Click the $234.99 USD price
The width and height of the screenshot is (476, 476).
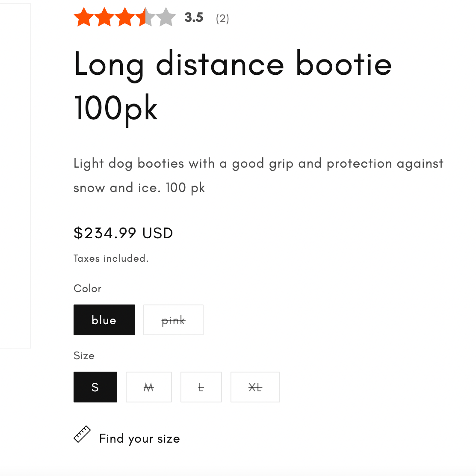coord(123,233)
